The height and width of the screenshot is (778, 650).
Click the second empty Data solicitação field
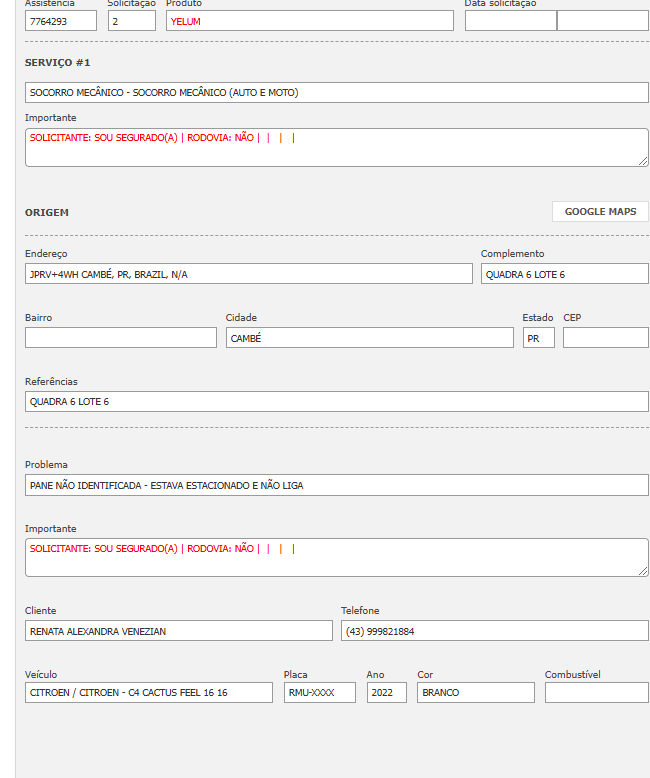point(603,21)
